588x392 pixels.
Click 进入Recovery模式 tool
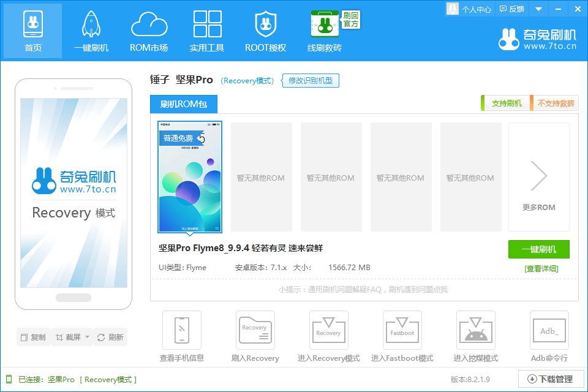coord(328,336)
